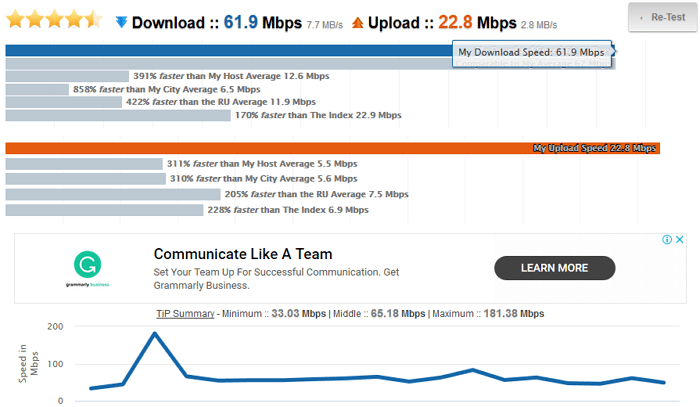Select the upload RU Average 7.5 Mbps bar
700x407 pixels.
tap(112, 195)
